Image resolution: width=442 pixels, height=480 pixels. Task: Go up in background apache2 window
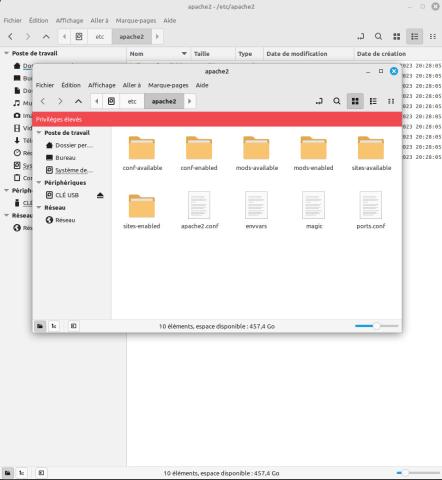click(46, 36)
